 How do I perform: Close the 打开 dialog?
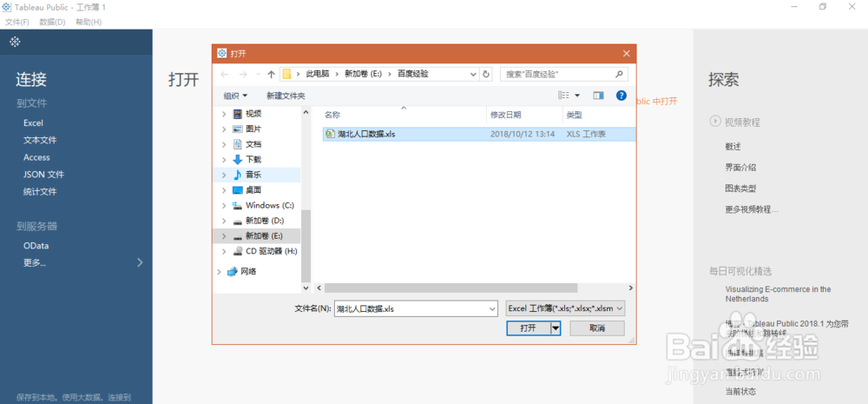pos(626,53)
